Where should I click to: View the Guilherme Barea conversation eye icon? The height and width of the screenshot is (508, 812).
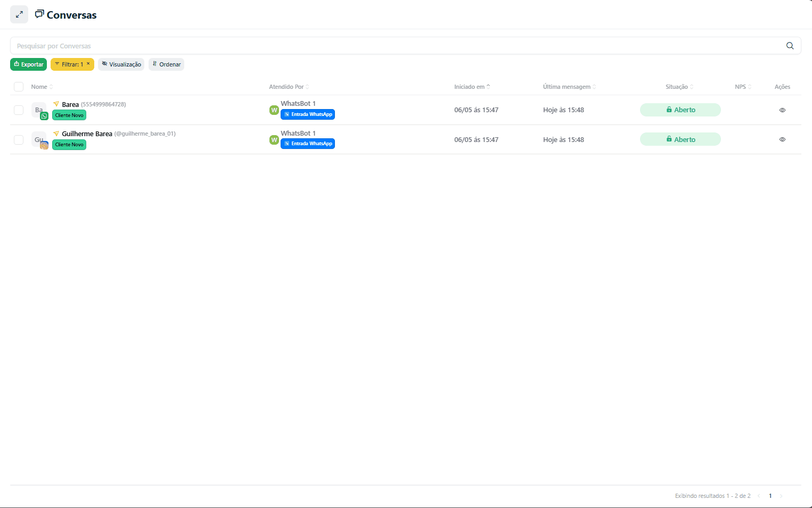click(x=782, y=139)
